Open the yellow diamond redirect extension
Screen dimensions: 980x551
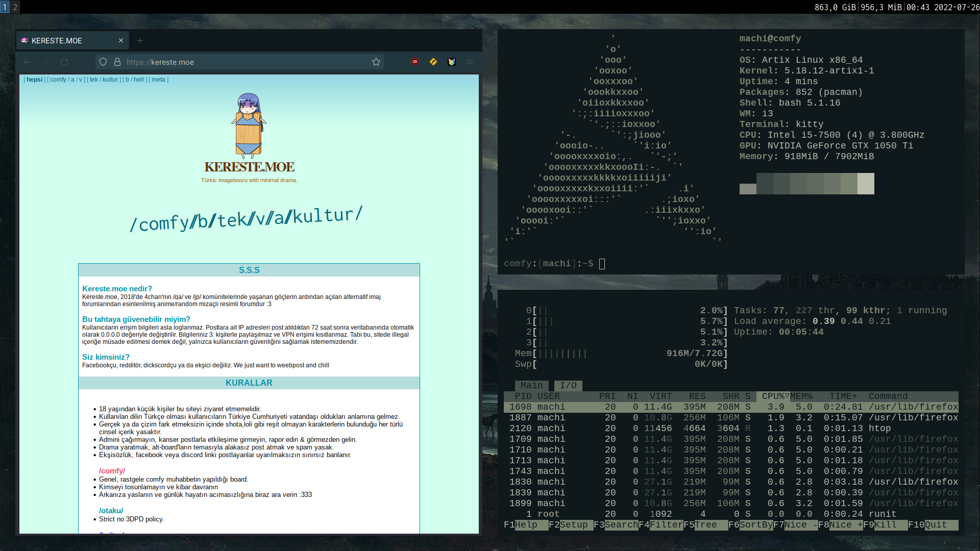tap(433, 62)
